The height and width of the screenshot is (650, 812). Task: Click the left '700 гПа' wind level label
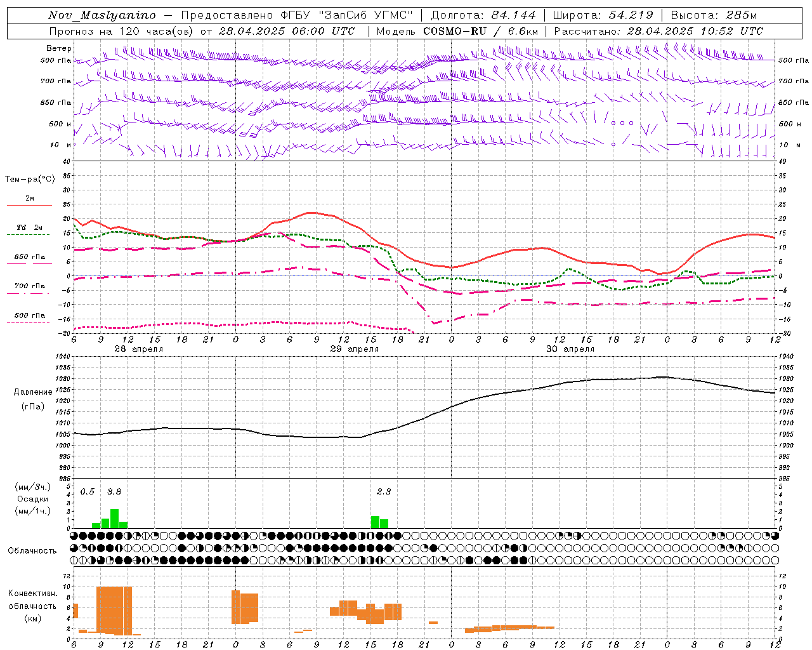(x=56, y=81)
